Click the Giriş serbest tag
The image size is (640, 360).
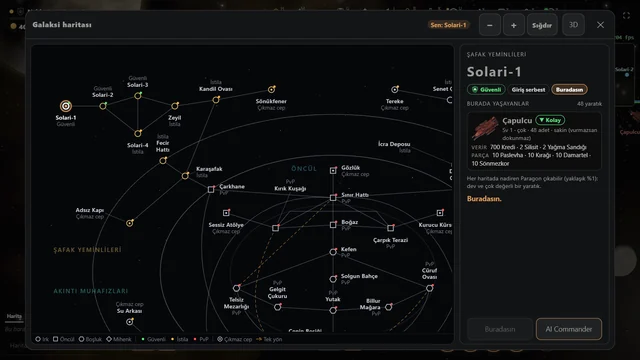click(x=528, y=89)
